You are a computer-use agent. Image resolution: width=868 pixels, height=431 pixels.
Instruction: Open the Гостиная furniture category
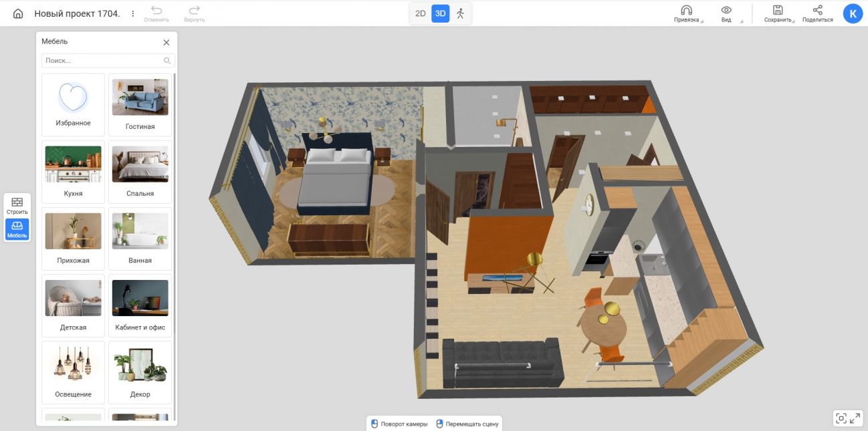[x=140, y=105]
